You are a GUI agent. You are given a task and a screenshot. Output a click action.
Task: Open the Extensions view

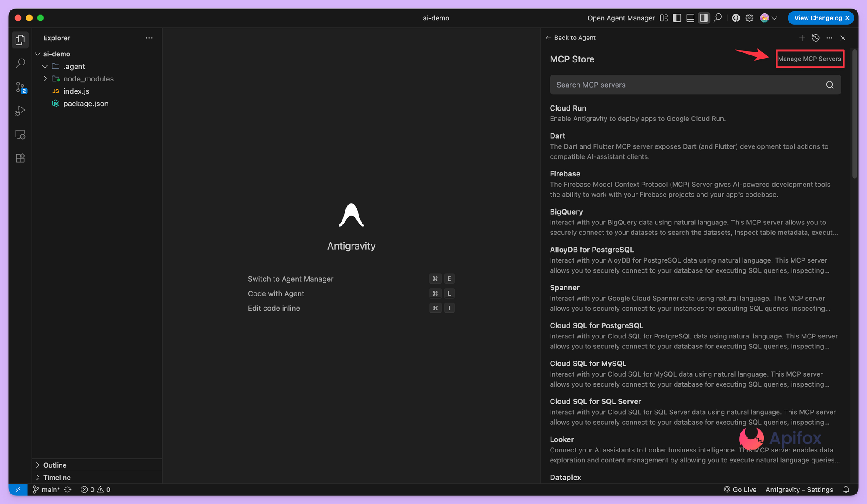(x=20, y=158)
